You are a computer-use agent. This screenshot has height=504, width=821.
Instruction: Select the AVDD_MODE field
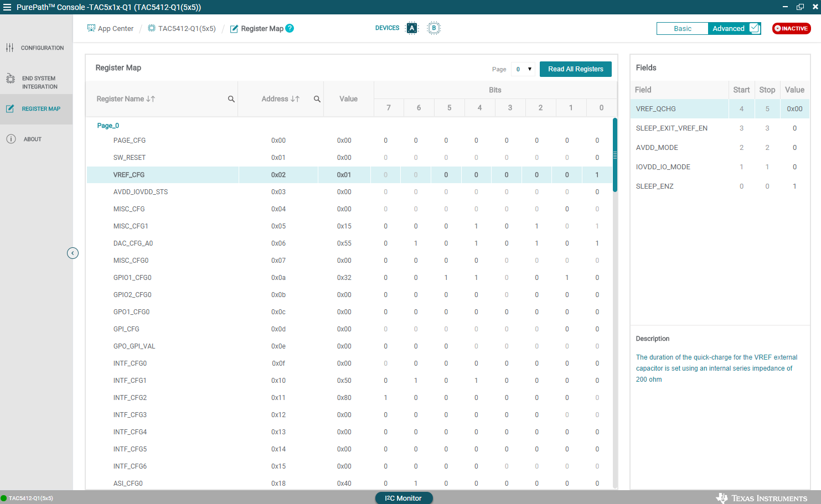(720, 148)
